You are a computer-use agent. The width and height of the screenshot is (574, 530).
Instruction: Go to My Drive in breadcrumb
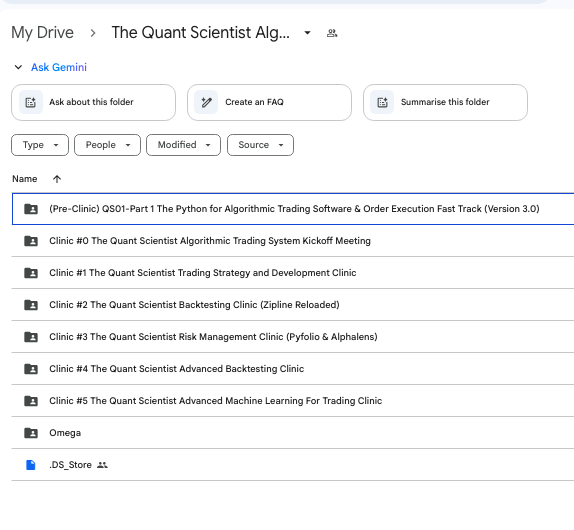[42, 33]
